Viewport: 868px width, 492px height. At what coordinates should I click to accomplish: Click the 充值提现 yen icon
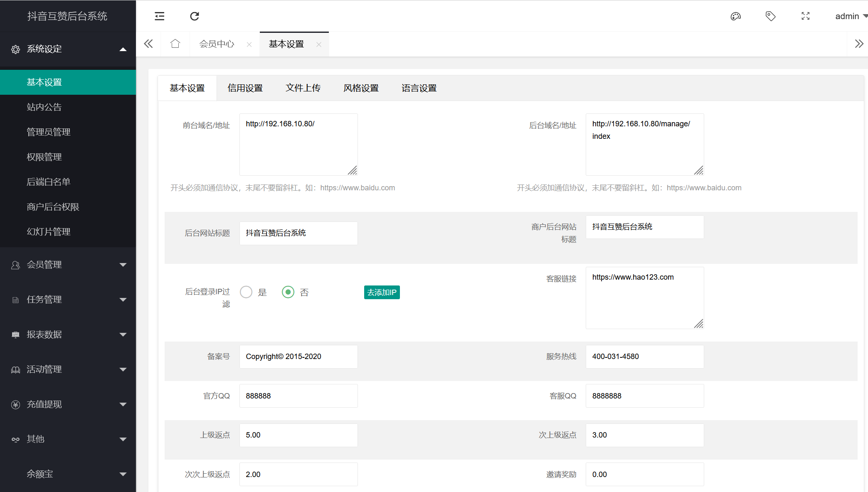pos(15,405)
